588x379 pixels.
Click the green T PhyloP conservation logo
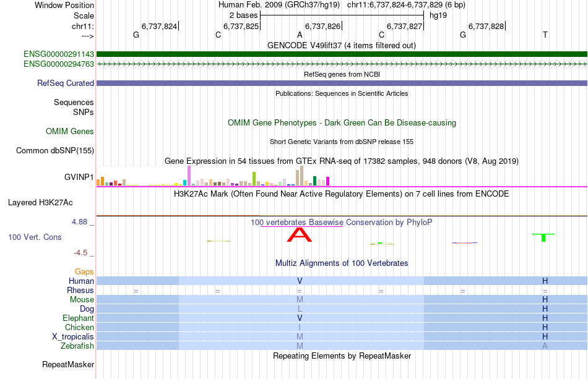[543, 237]
